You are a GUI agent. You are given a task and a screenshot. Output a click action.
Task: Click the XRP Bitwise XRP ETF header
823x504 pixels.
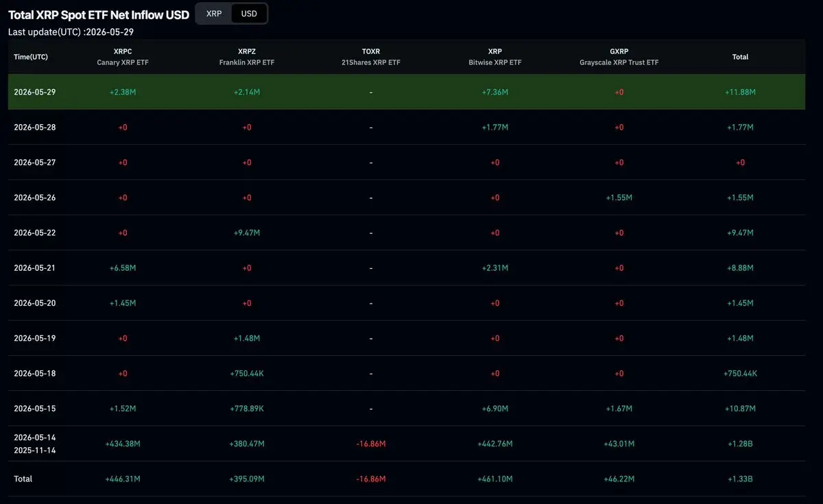click(495, 57)
